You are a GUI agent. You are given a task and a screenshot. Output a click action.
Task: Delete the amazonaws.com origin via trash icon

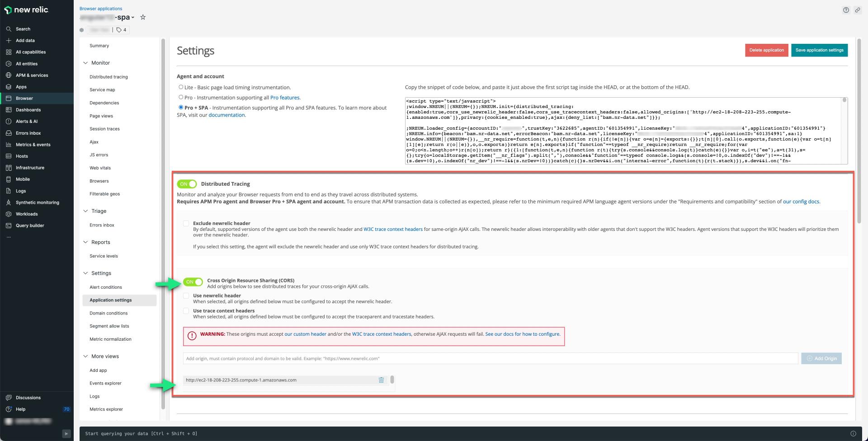coord(381,380)
